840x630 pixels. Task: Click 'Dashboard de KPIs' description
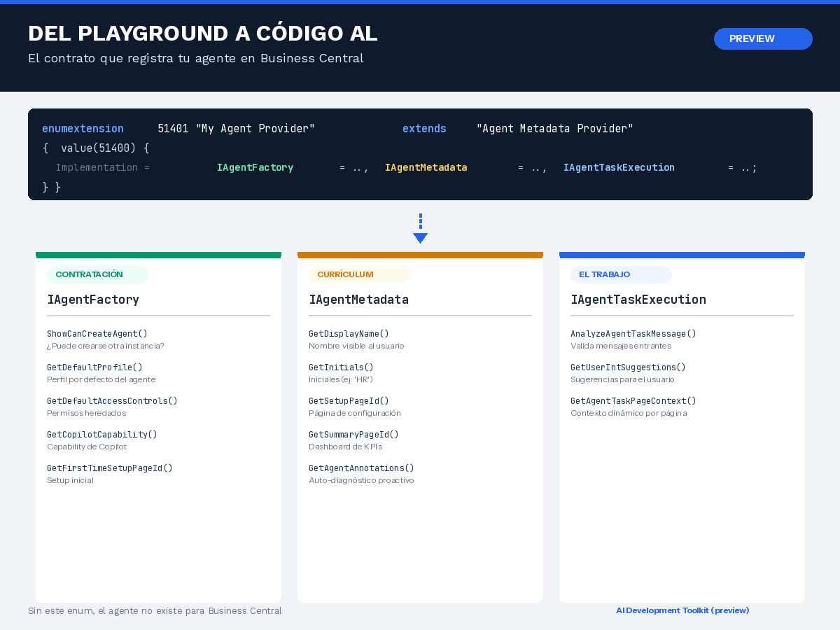[346, 447]
